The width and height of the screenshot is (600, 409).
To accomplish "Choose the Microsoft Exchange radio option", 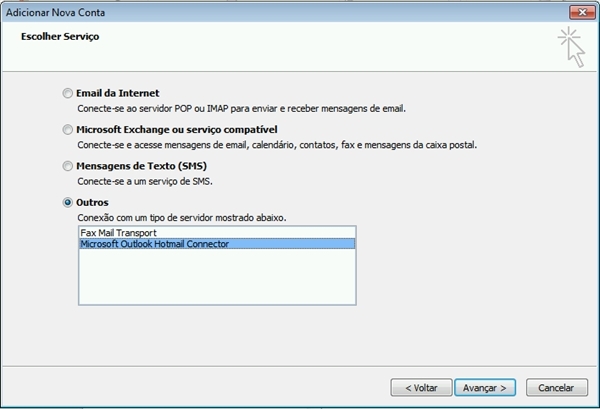I will (67, 130).
